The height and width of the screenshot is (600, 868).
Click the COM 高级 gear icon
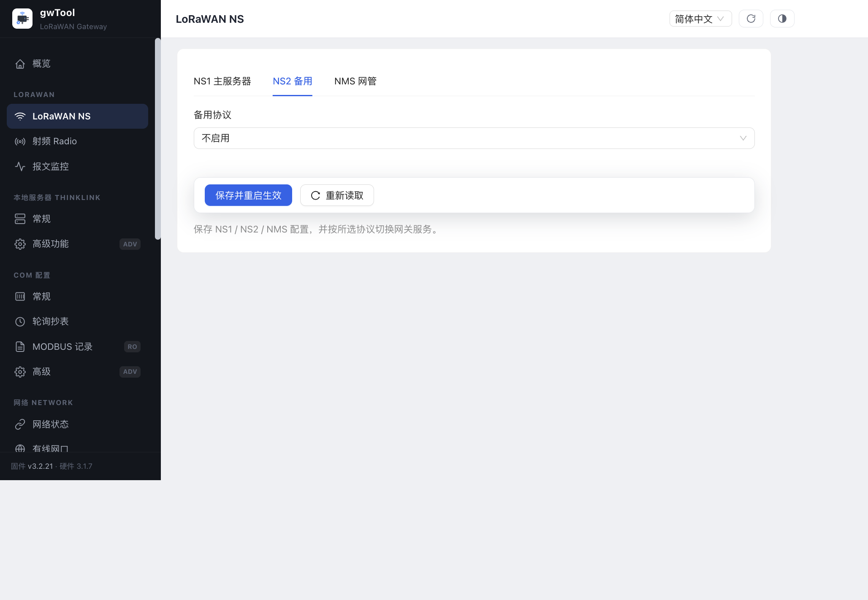point(20,372)
